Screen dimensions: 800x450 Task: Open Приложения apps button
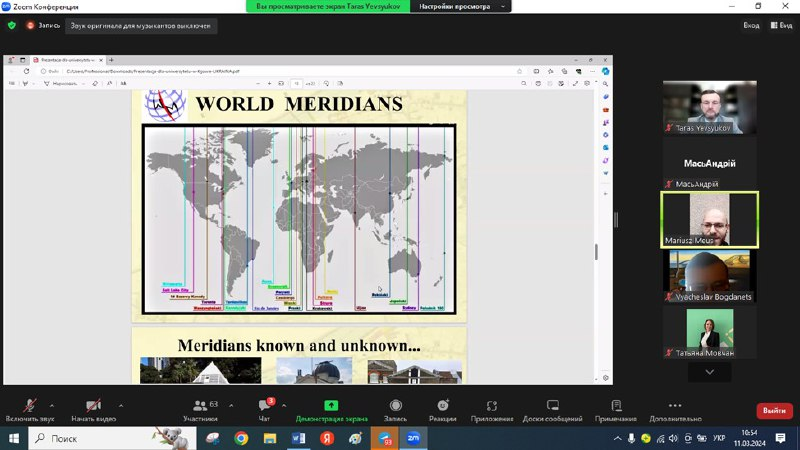point(492,410)
